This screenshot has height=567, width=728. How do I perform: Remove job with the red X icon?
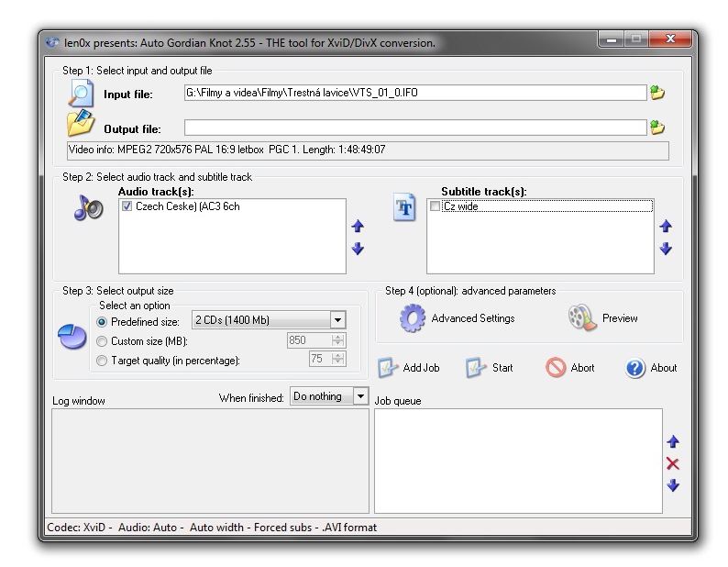click(673, 463)
